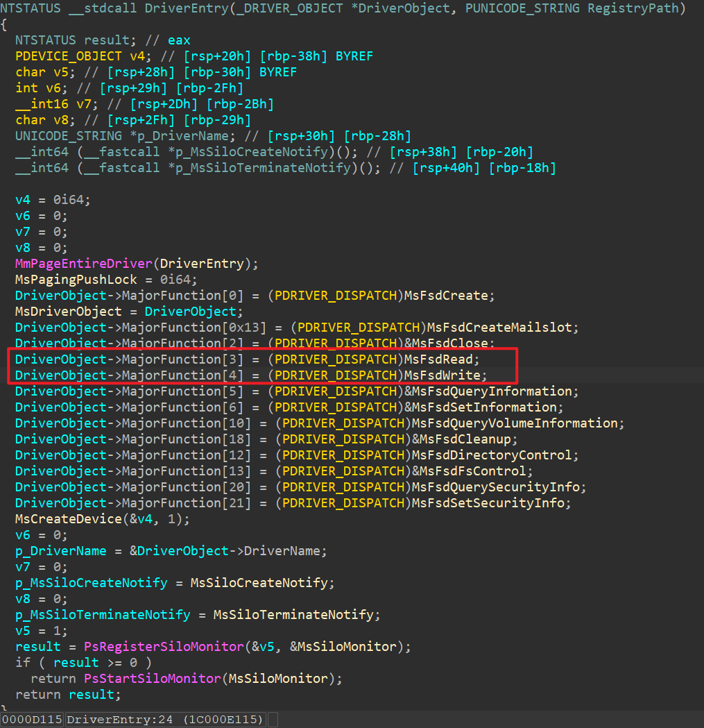Select the MsFsdQuerySecurityInfo handler
This screenshot has height=728, width=704.
pyautogui.click(x=499, y=487)
